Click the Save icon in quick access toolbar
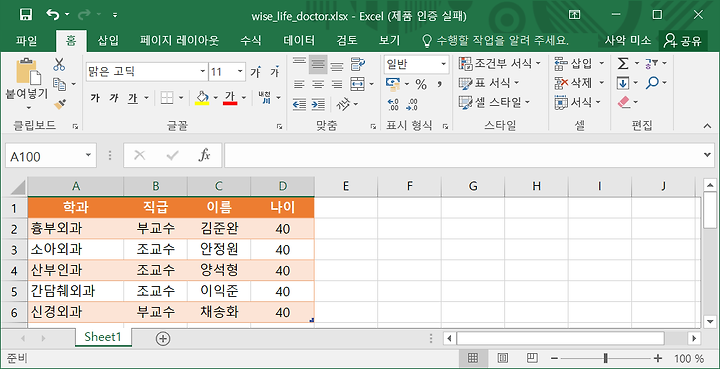 coord(26,14)
